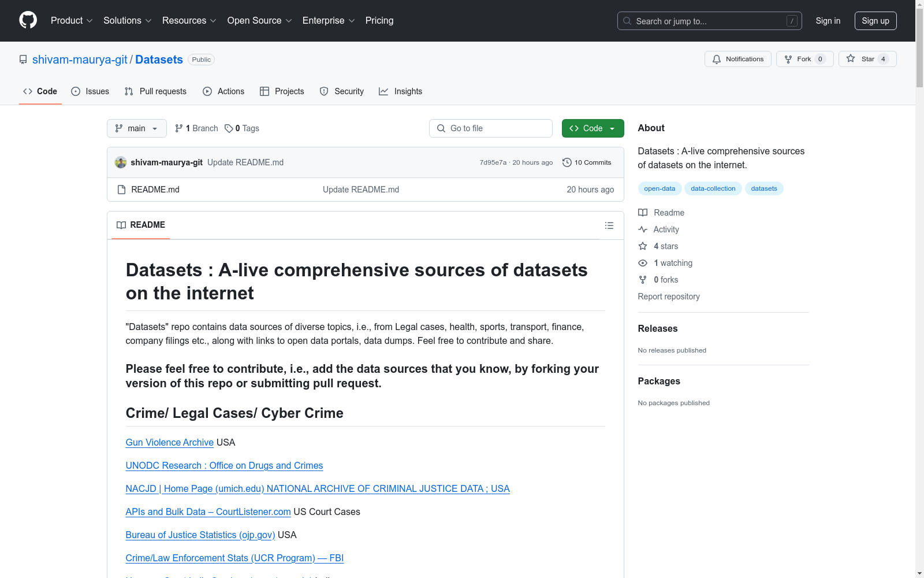Screen dimensions: 924x578
Task: Open Bureau of Justice Statistics link
Action: pos(200,535)
